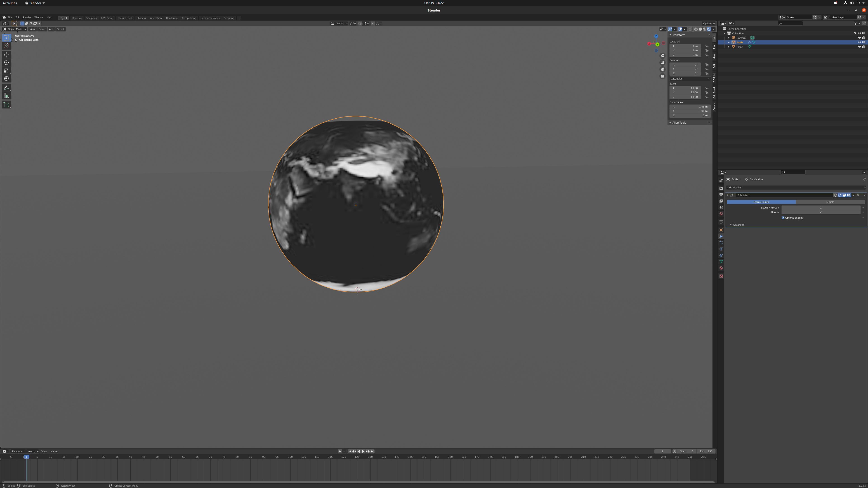
Task: Open the World properties tab
Action: pyautogui.click(x=721, y=214)
